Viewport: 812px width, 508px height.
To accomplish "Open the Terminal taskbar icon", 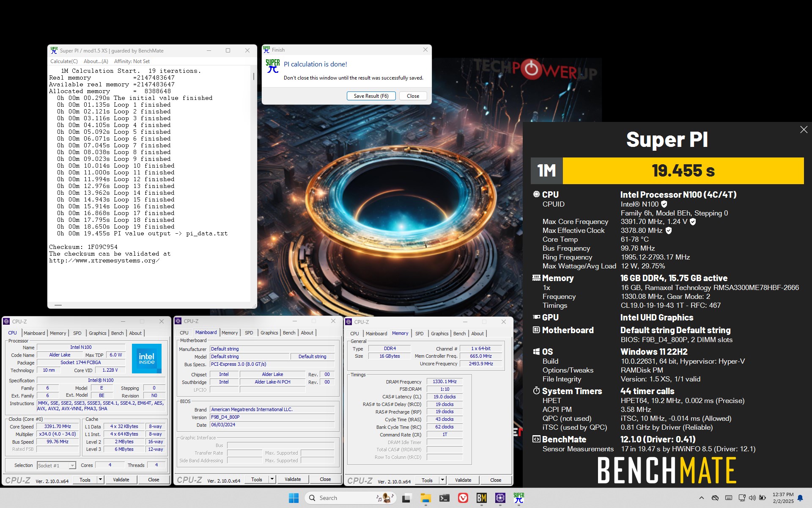I will [x=444, y=498].
